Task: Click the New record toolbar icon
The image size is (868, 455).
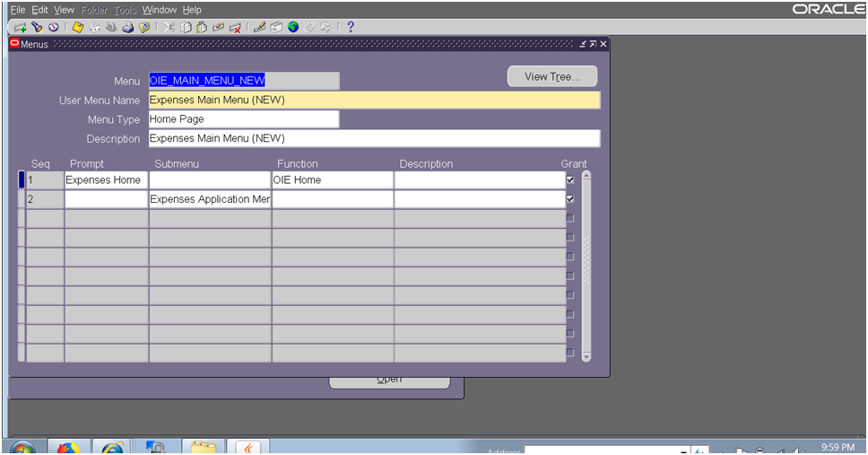Action: [x=21, y=27]
